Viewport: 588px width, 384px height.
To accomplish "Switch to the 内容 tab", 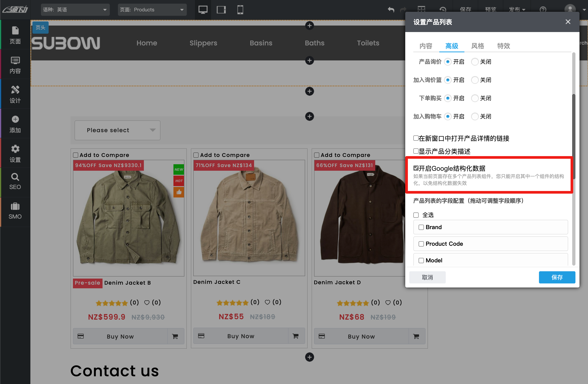I will tap(426, 46).
